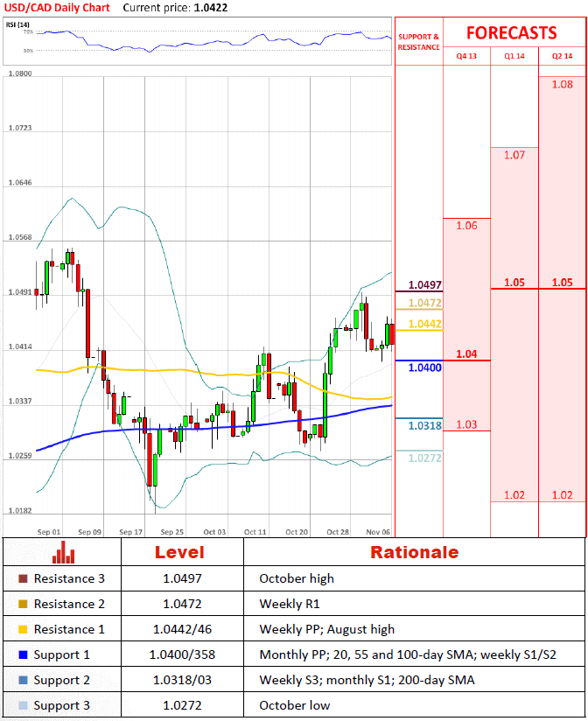Click the 1.0182 price axis label
588x721 pixels.
pyautogui.click(x=20, y=511)
